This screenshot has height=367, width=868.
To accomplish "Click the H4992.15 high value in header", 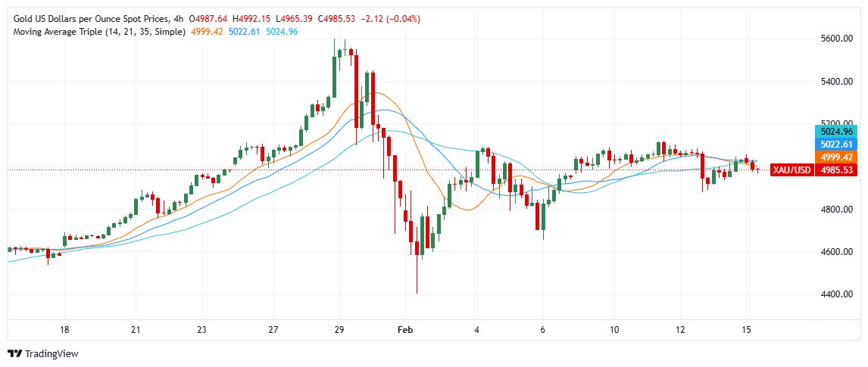I will click(253, 20).
